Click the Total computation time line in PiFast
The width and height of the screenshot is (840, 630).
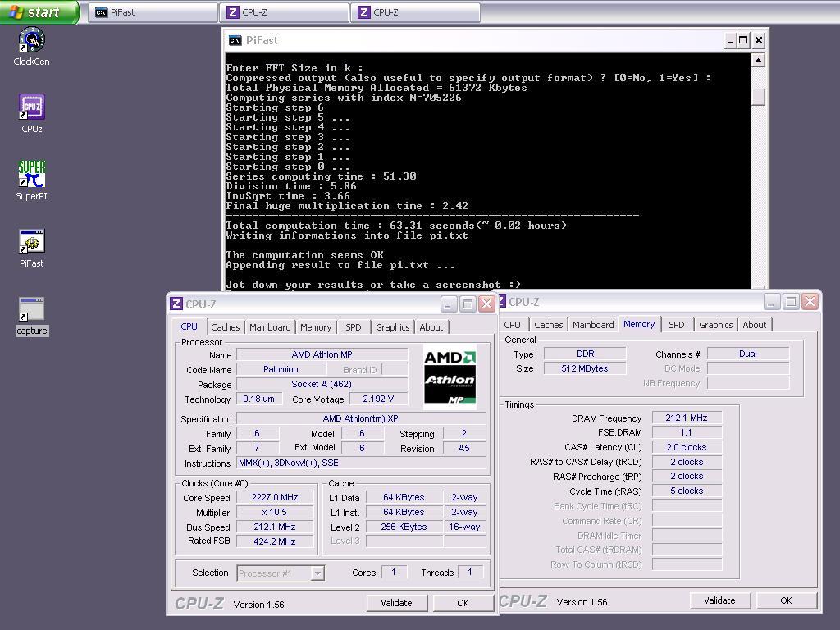(396, 226)
